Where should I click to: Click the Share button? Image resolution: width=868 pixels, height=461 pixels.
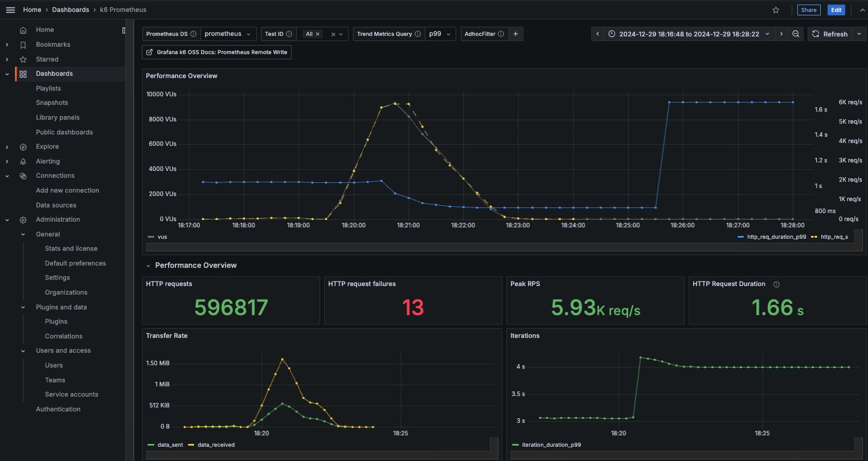click(x=808, y=10)
